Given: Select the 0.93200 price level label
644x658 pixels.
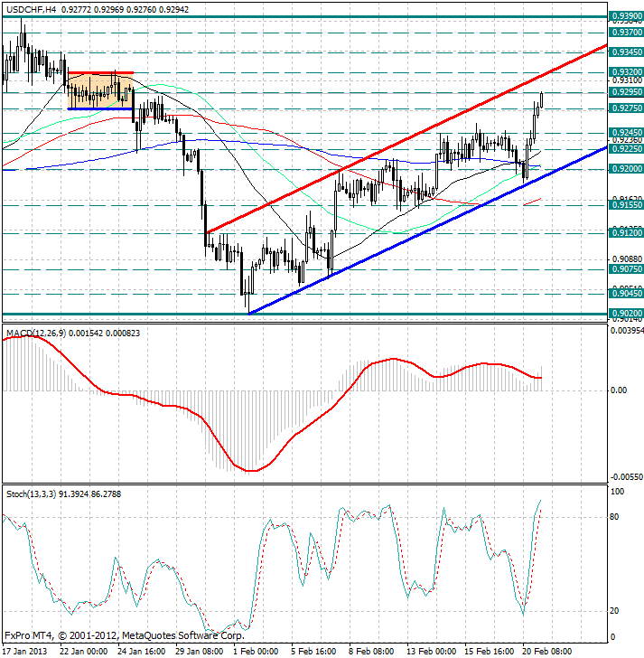Looking at the screenshot, I should coord(627,71).
